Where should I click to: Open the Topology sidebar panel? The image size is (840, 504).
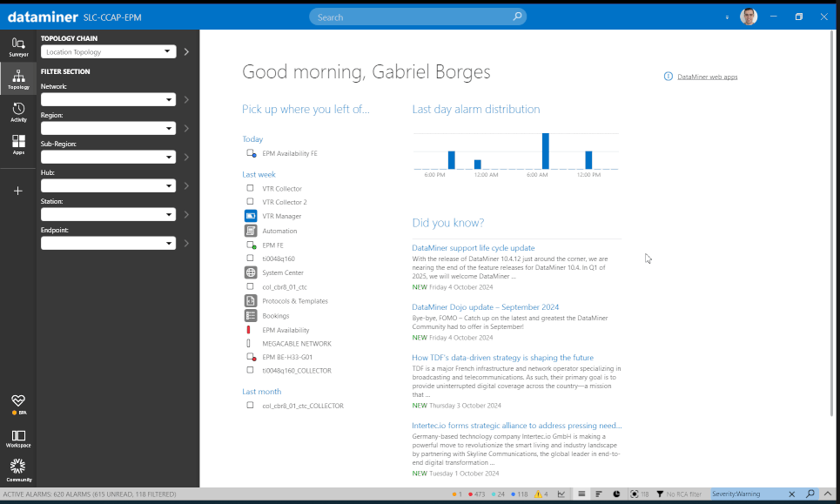pos(18,78)
